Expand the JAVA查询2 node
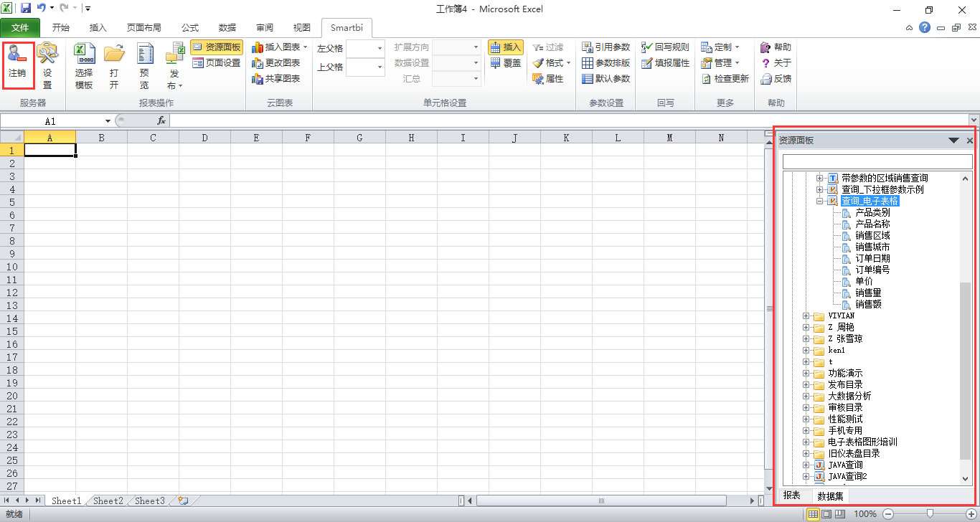 coord(806,476)
